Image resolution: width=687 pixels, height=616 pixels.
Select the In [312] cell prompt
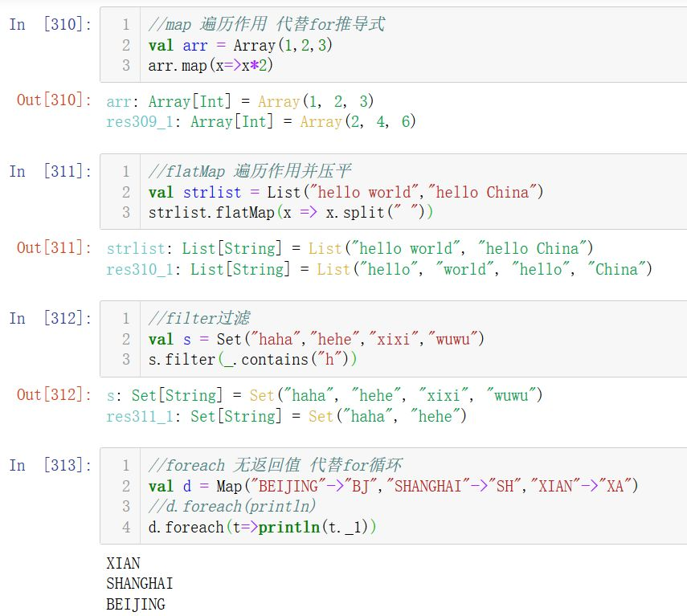click(x=50, y=319)
